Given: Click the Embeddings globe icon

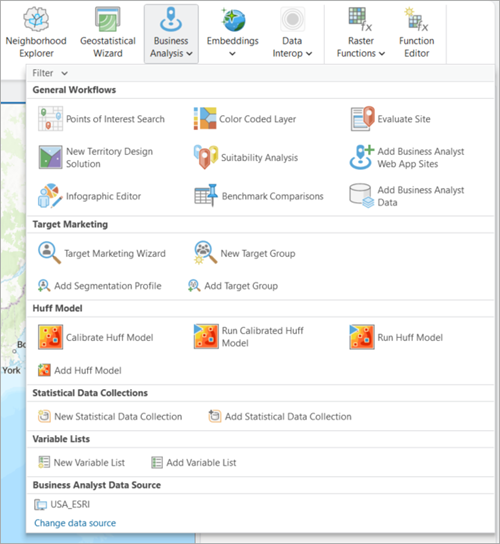Looking at the screenshot, I should click(234, 19).
